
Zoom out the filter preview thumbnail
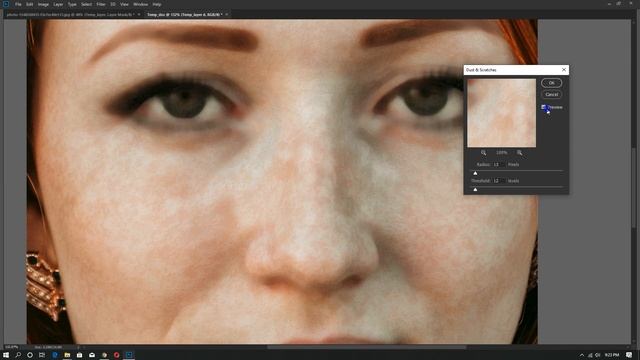pos(484,153)
